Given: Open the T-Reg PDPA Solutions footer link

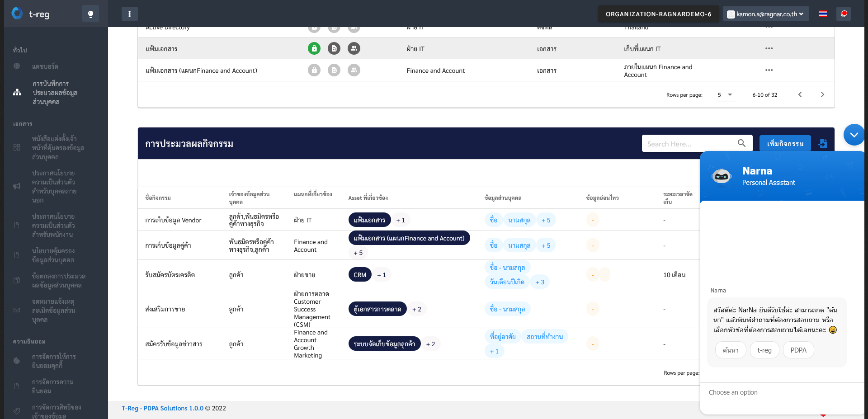Looking at the screenshot, I should 162,408.
